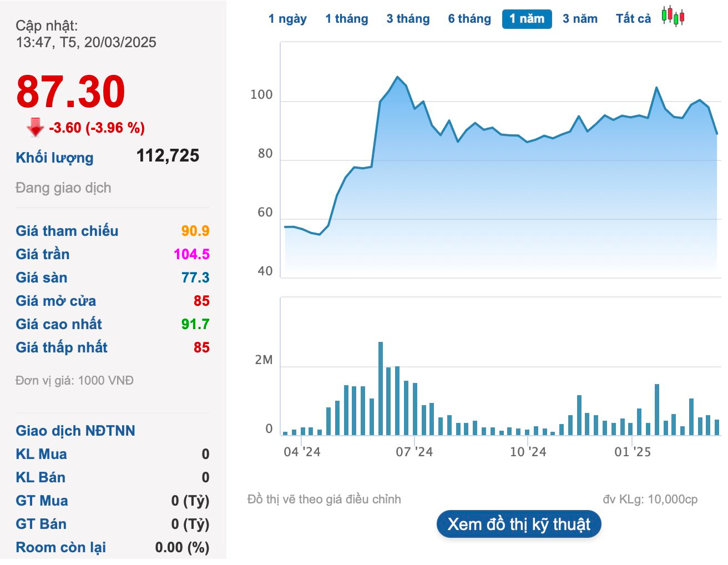The image size is (728, 565).
Task: Click the 04 '24 x-axis label
Action: pos(302,452)
